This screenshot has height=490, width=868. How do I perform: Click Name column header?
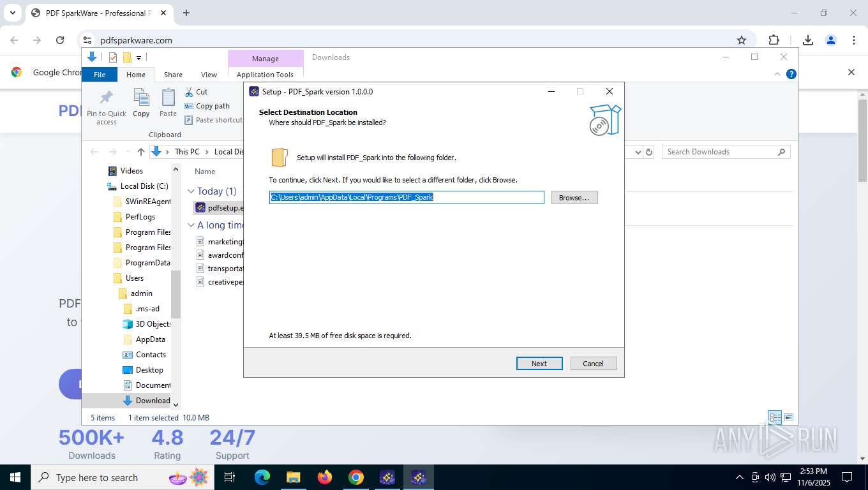(205, 172)
